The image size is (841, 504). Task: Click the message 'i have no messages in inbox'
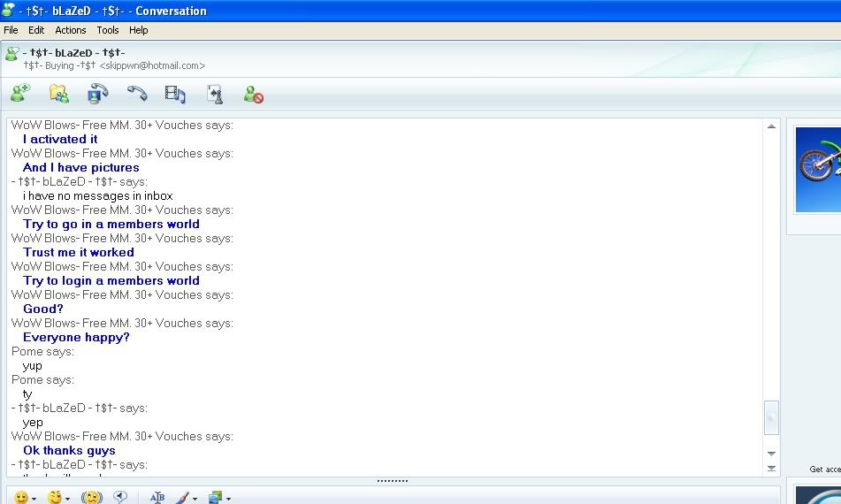pyautogui.click(x=97, y=196)
